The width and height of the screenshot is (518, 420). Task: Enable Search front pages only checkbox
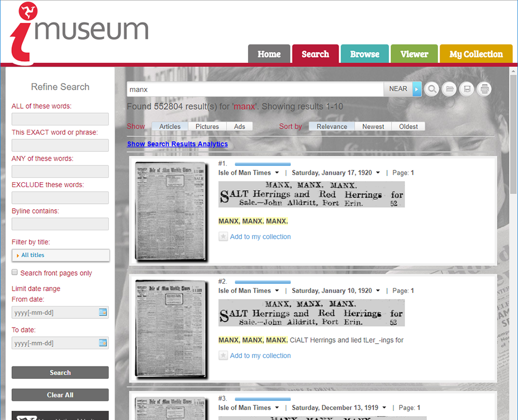coord(15,273)
